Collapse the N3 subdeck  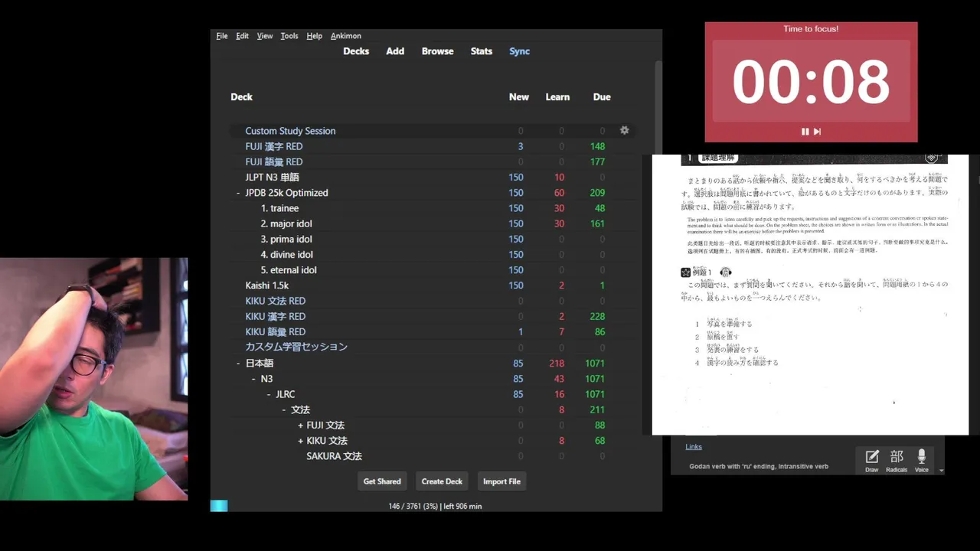[253, 379]
